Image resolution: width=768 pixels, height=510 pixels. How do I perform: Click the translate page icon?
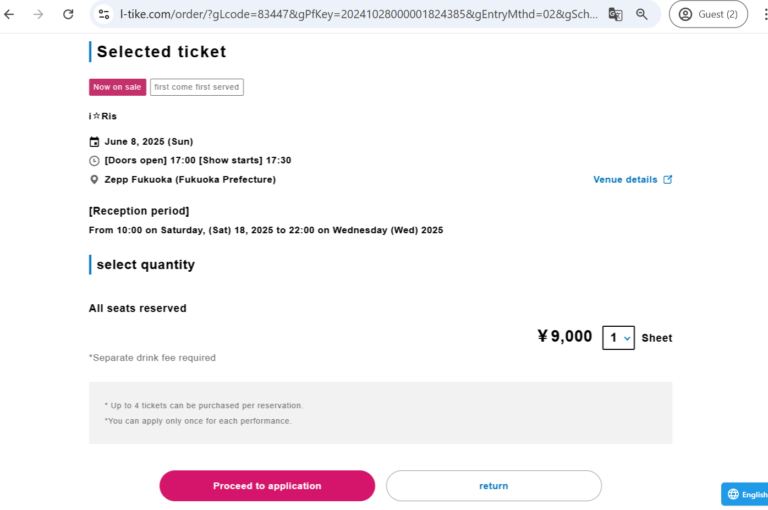coord(615,15)
